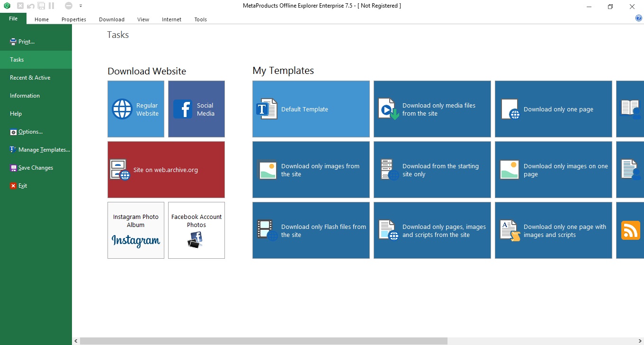Pick the Facebook Account Photos tile
The width and height of the screenshot is (644, 345).
coord(197,230)
